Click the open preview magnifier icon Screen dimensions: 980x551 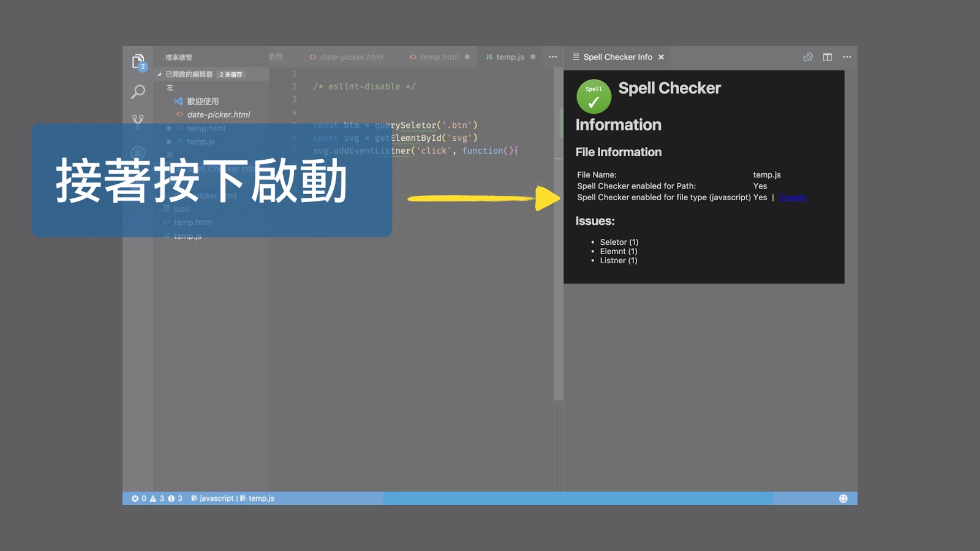click(x=808, y=57)
